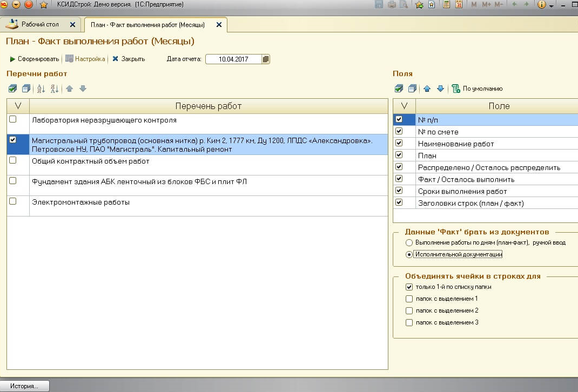This screenshot has height=392, width=578.
Task: Check all items in Перечни работ list
Action: pyautogui.click(x=13, y=89)
